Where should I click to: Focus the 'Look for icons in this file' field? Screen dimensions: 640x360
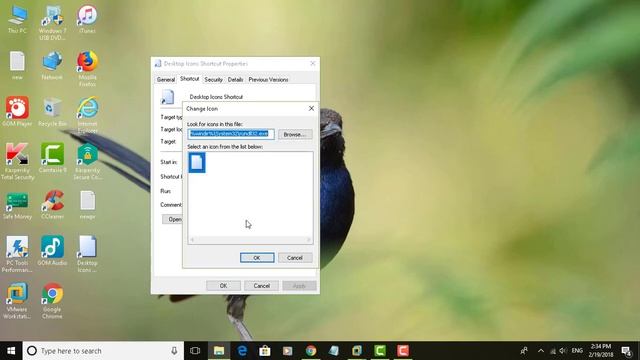(x=231, y=134)
